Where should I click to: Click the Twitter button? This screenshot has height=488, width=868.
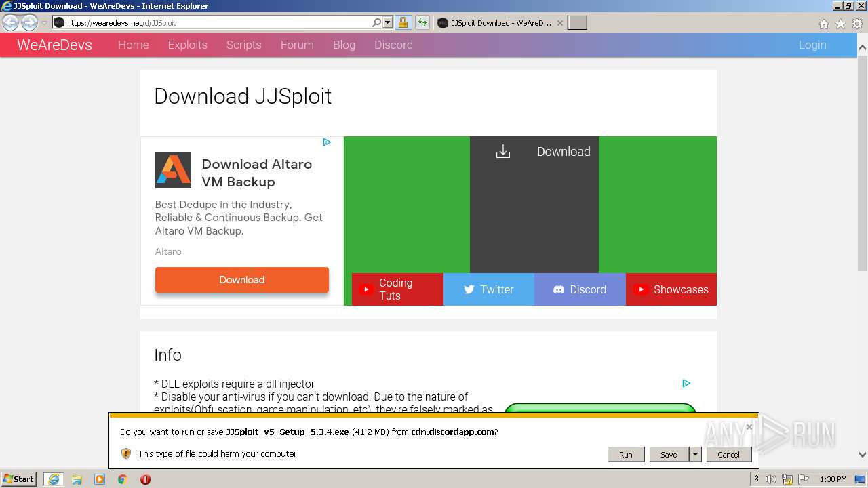(x=489, y=289)
